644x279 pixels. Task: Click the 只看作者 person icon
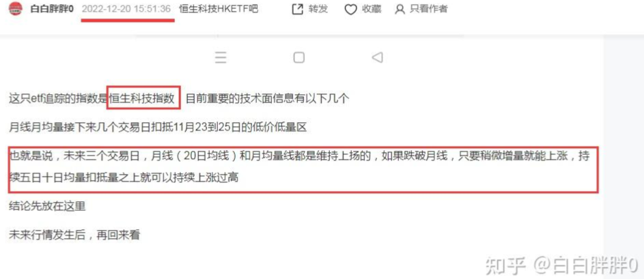tap(400, 10)
